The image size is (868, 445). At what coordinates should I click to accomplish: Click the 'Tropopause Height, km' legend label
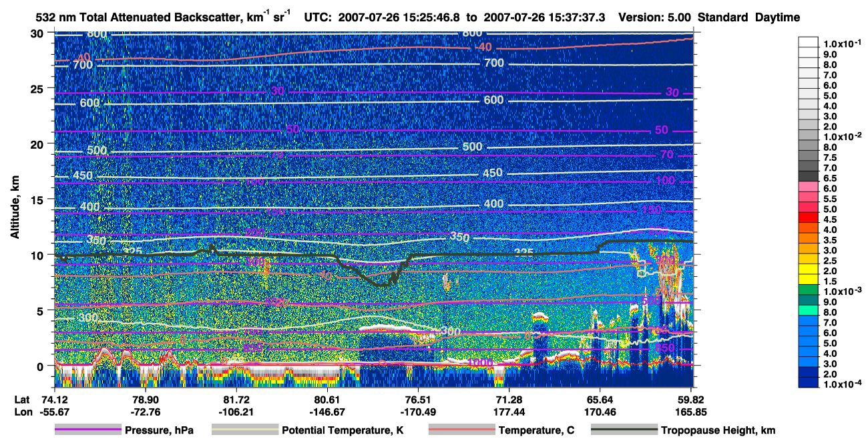(x=718, y=431)
